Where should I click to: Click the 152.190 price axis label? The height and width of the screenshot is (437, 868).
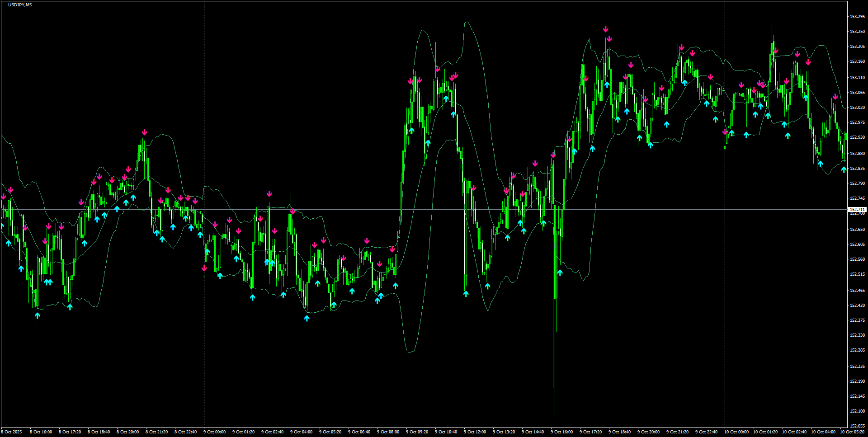(857, 381)
